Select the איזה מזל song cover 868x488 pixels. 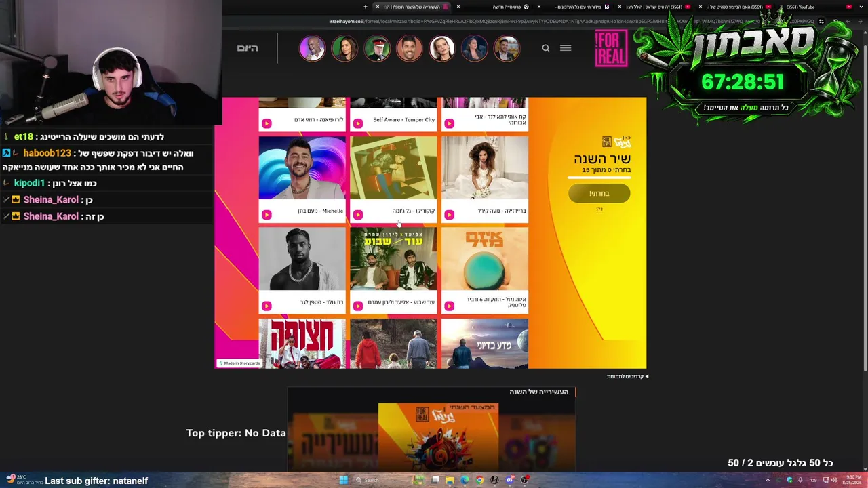coord(485,260)
